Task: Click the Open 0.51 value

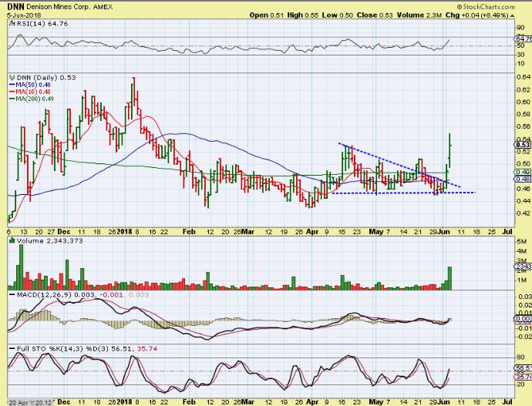Action: tap(266, 15)
